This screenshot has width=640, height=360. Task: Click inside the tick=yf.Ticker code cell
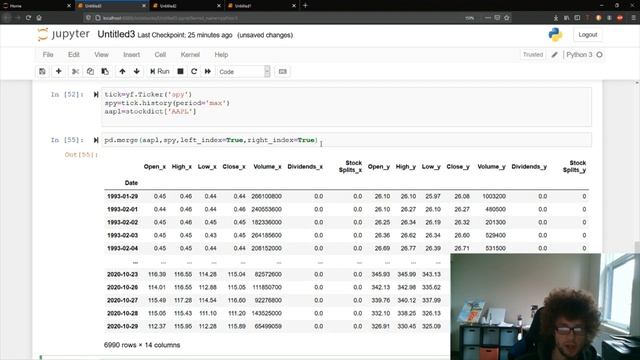coord(346,107)
